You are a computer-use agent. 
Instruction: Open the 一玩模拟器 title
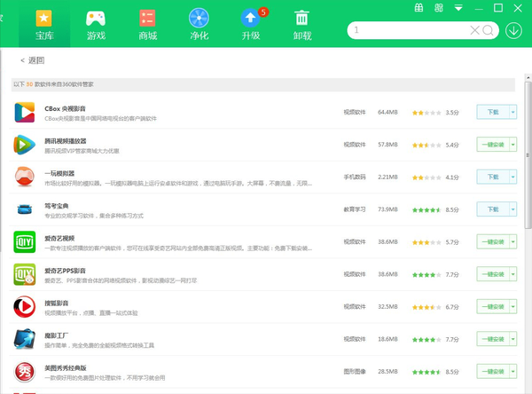[x=59, y=173]
